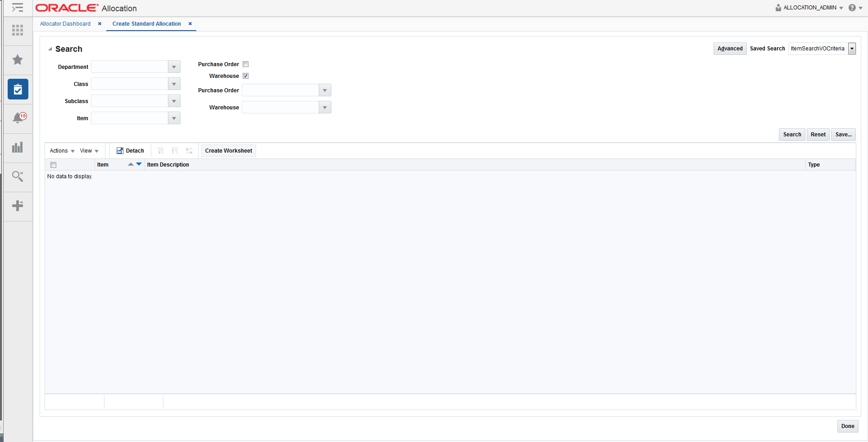Open the Reports bar chart icon
The image size is (868, 442).
(x=18, y=148)
